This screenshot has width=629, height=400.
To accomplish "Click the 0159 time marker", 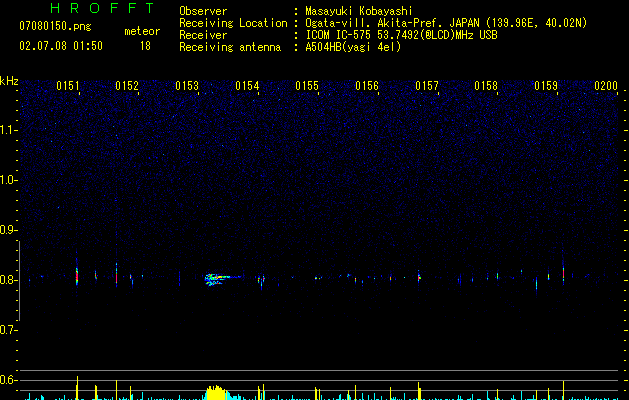I will 546,86.
